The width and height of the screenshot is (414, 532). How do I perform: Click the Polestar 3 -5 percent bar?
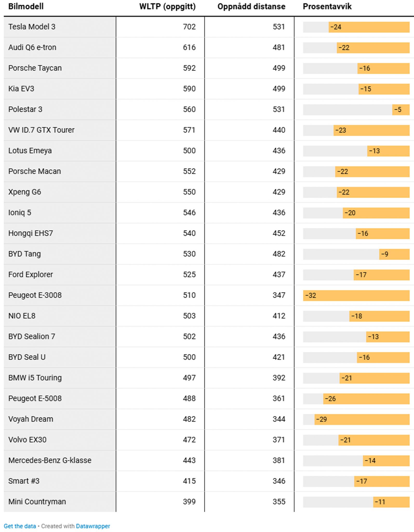coord(401,110)
